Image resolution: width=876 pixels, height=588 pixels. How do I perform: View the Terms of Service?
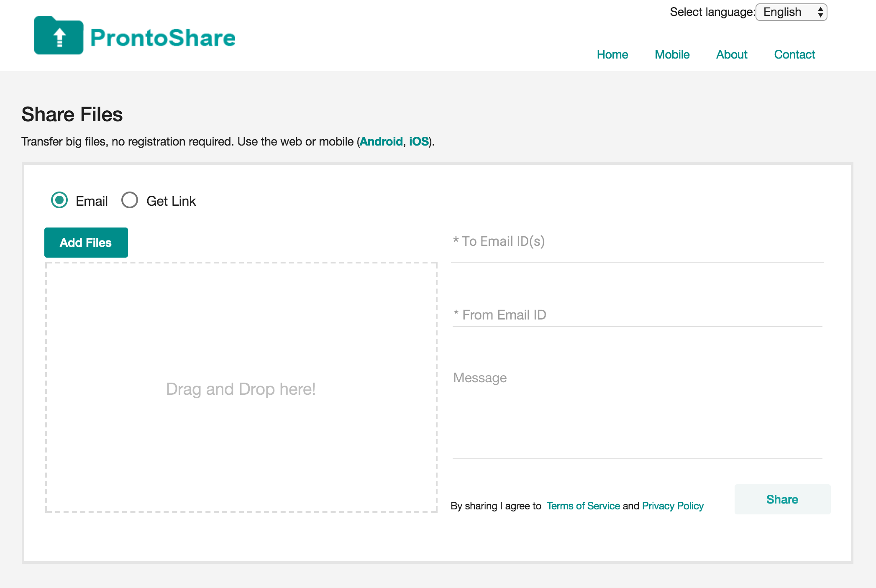(x=583, y=506)
